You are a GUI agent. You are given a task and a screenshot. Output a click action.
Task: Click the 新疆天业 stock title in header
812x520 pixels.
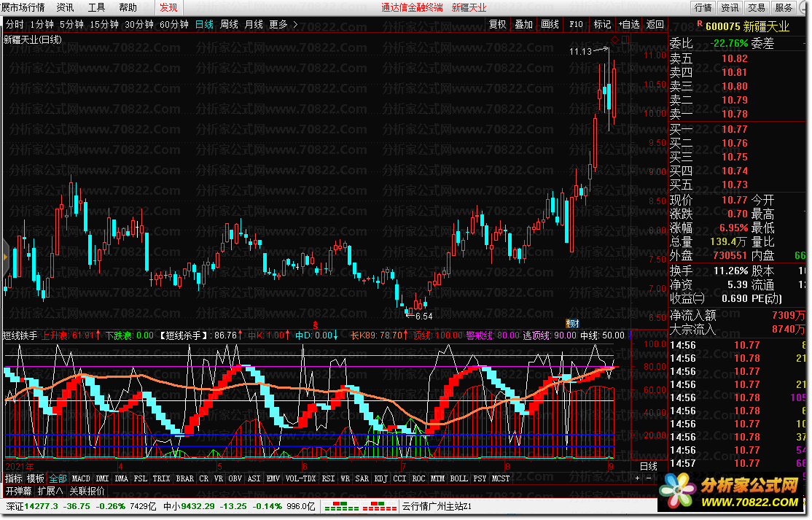(x=766, y=26)
